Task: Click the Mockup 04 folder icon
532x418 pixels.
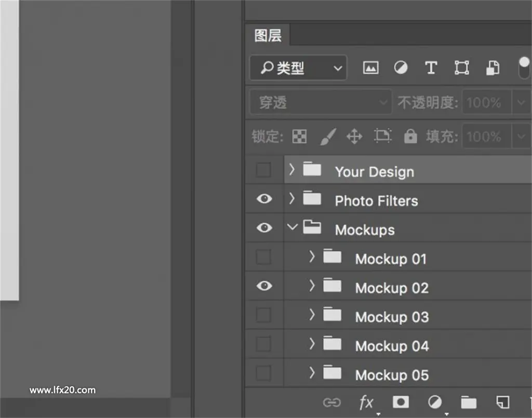Action: 332,343
